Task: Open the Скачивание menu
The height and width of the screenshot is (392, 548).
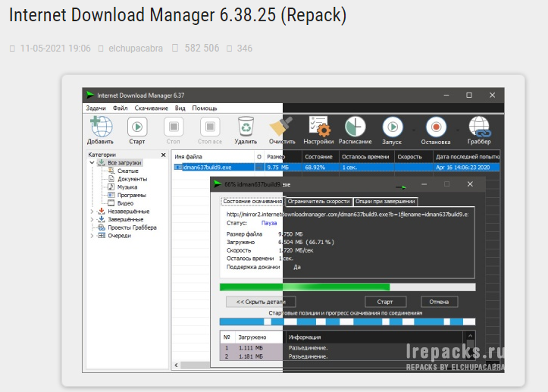Action: pyautogui.click(x=151, y=108)
